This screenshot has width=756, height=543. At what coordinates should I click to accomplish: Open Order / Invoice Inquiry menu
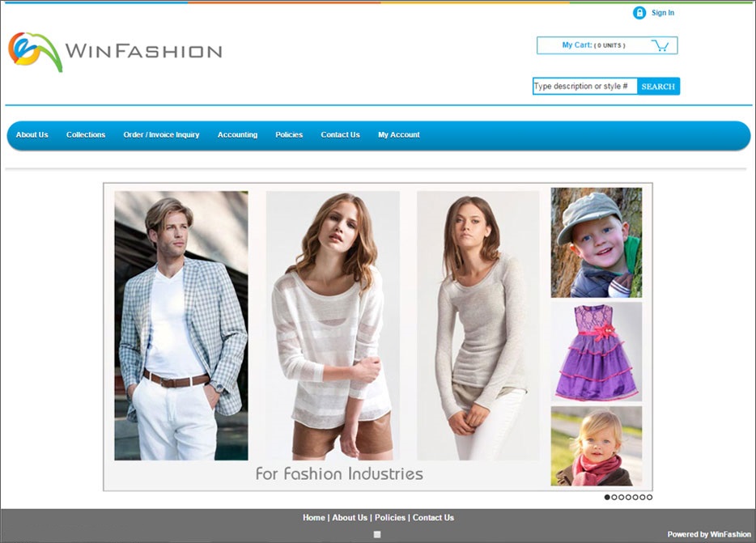pos(161,135)
